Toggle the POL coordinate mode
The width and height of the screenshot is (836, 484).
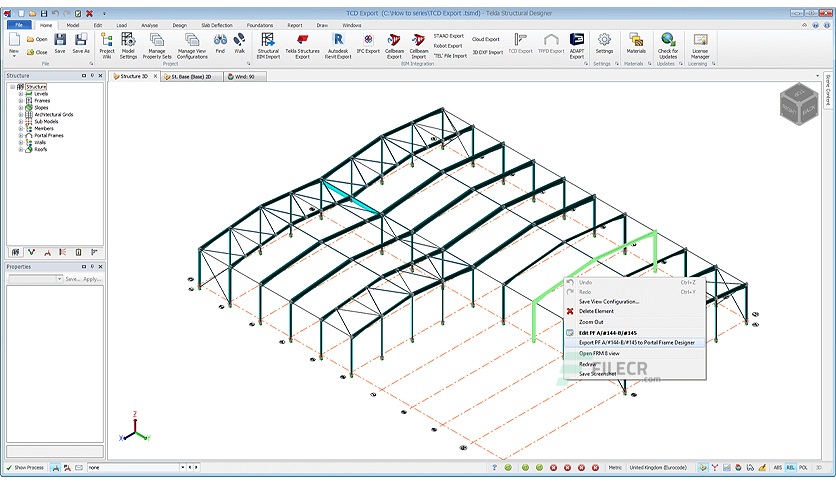pyautogui.click(x=803, y=467)
